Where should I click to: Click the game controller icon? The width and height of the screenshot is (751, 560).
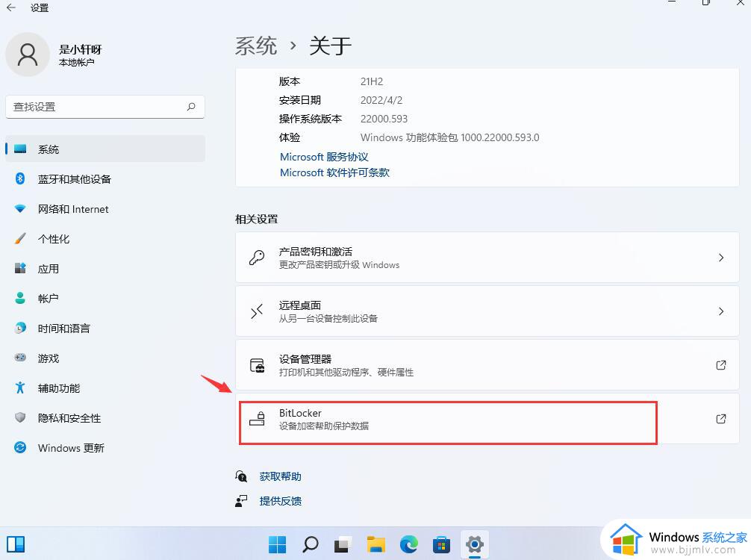click(x=20, y=358)
